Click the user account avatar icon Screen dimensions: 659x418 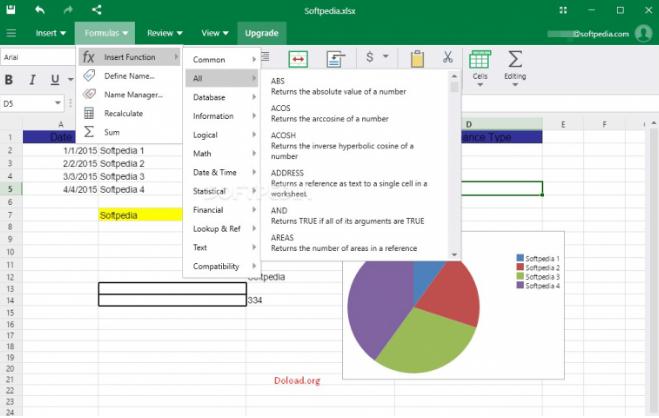tap(643, 33)
